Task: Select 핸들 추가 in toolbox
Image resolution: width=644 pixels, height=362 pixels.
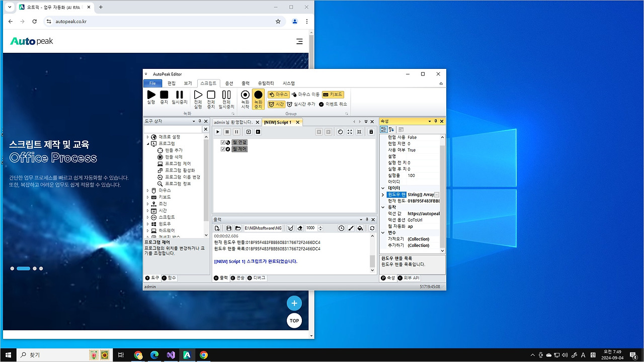Action: tap(171, 150)
